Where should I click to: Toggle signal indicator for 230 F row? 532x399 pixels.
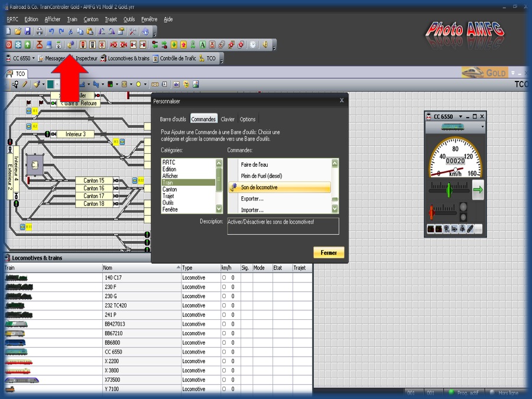(224, 287)
